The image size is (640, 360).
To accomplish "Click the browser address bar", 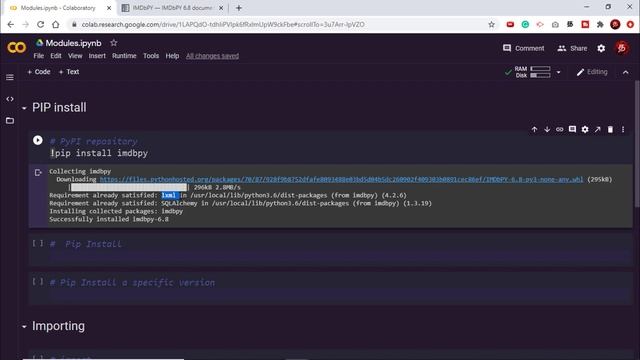I will click(278, 24).
